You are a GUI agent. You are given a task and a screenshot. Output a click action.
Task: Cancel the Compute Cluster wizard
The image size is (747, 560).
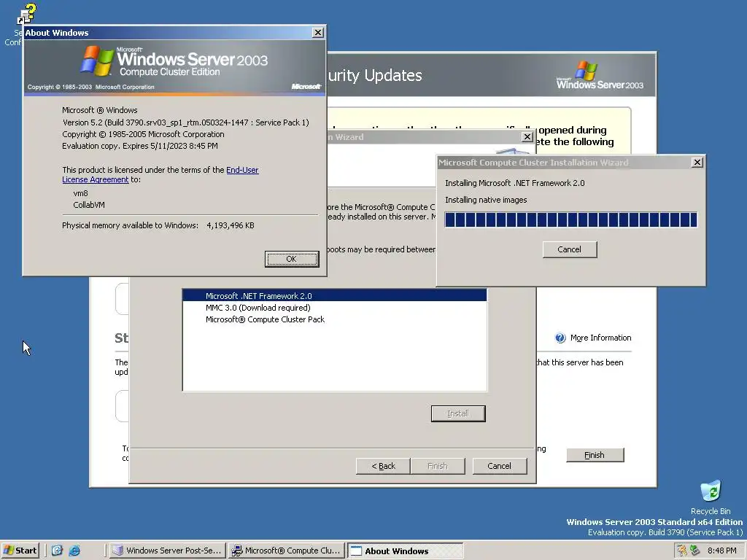coord(499,466)
